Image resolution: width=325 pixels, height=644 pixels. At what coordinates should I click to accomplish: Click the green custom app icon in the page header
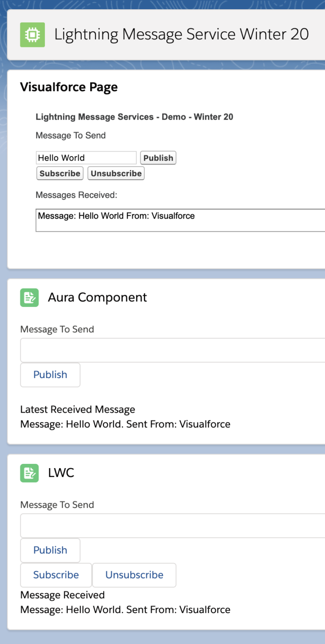point(32,35)
